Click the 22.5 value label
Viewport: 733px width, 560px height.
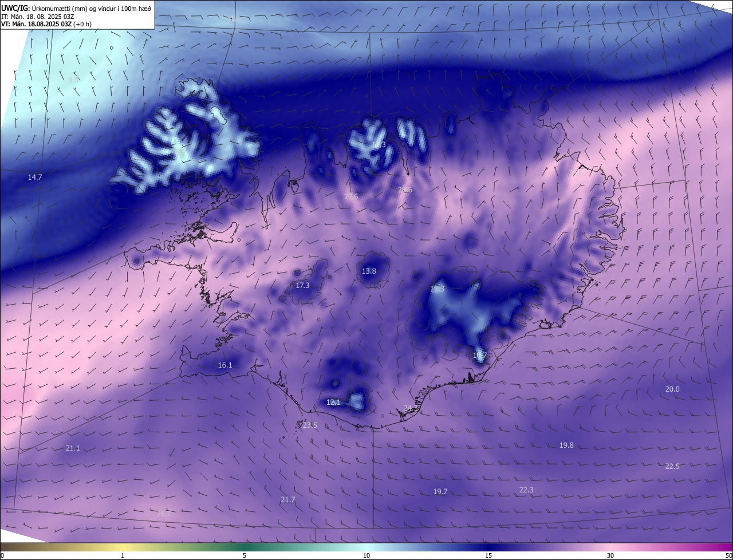(x=672, y=466)
